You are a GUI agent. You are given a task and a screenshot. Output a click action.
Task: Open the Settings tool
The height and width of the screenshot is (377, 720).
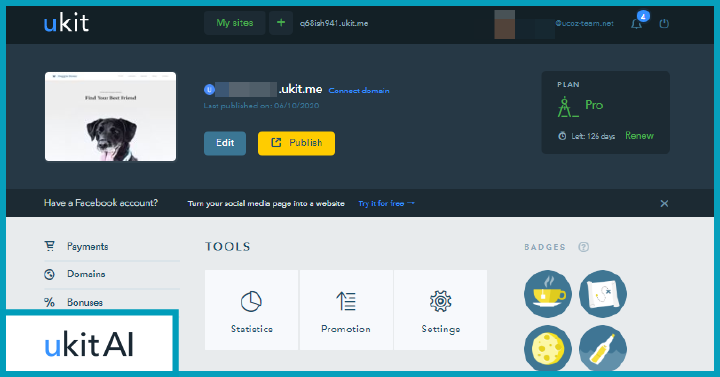[441, 310]
